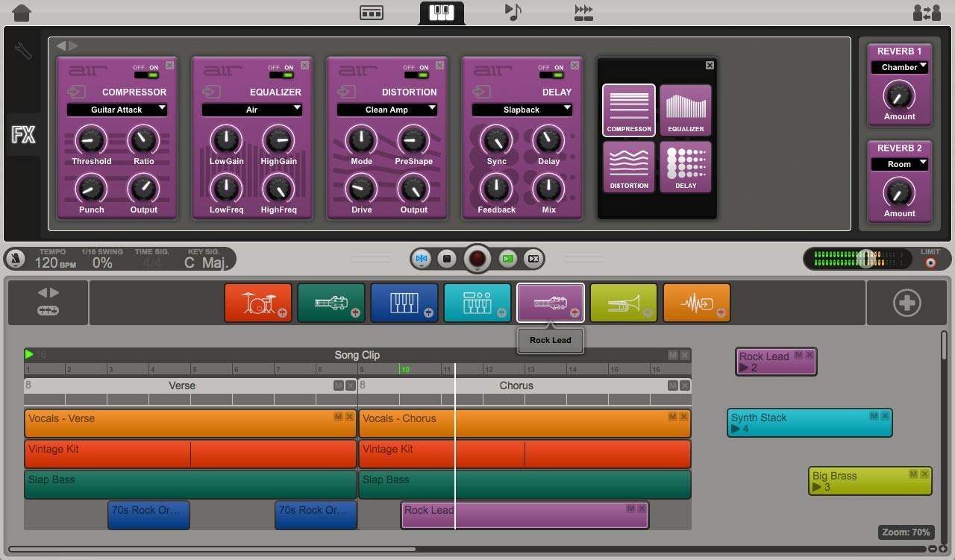This screenshot has width=955, height=560.
Task: Start recording with the record button
Action: point(477,259)
